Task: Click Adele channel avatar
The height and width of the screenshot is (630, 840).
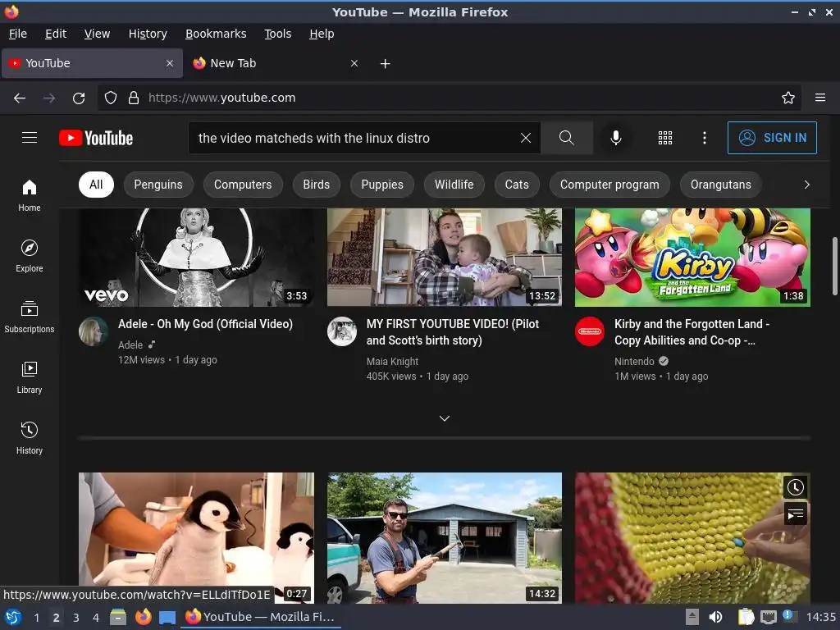Action: coord(94,331)
